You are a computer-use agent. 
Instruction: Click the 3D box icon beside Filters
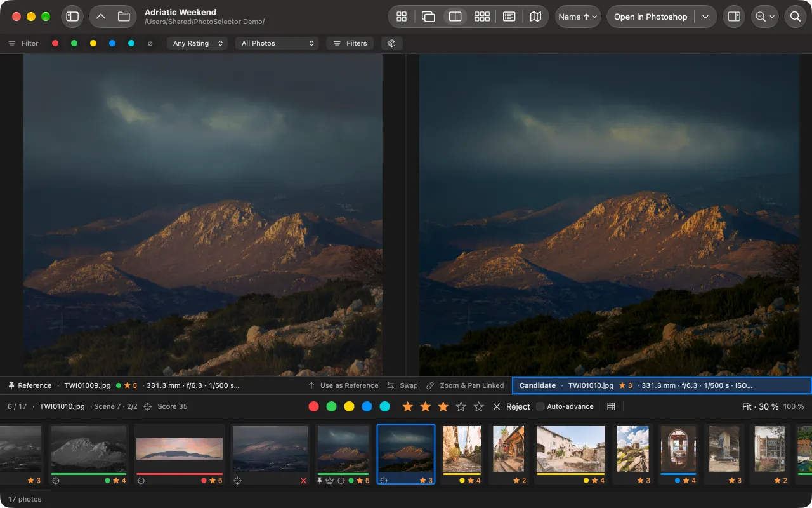pos(392,43)
